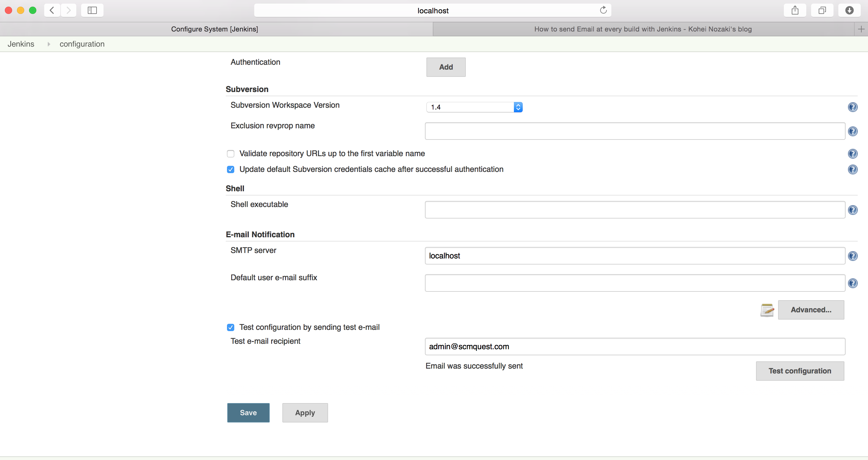Go back with the browser back arrow
This screenshot has width=868, height=460.
tap(52, 10)
